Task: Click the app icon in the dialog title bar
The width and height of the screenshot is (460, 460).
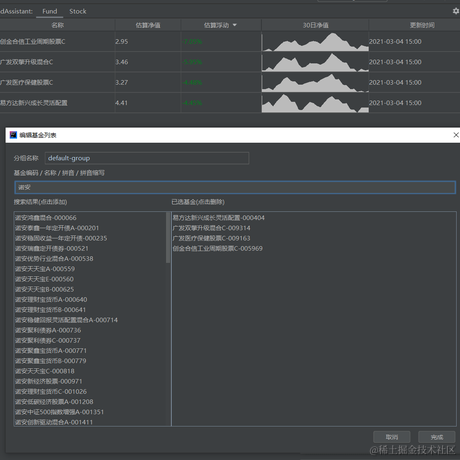Action: point(13,135)
